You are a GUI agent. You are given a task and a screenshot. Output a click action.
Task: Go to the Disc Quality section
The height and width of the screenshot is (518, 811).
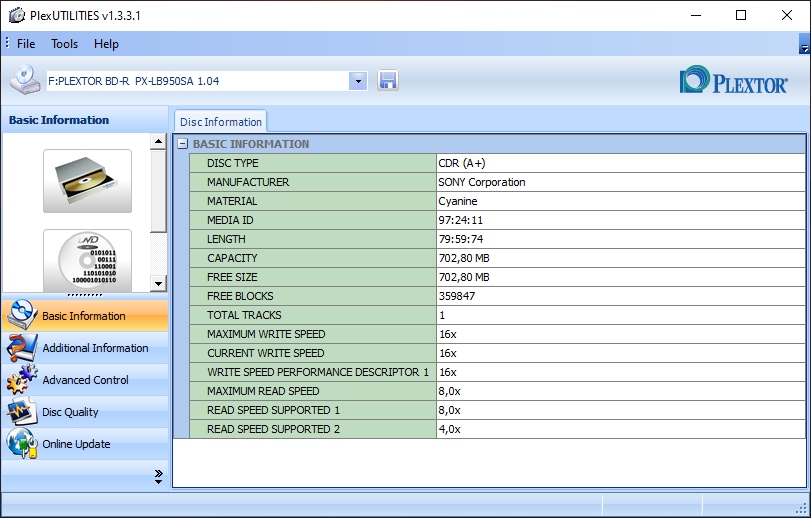pos(70,412)
